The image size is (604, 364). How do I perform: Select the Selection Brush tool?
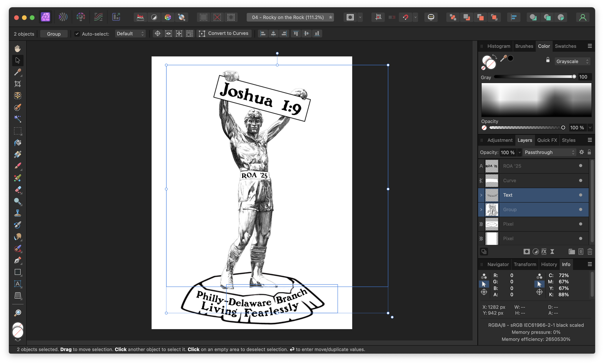17,107
